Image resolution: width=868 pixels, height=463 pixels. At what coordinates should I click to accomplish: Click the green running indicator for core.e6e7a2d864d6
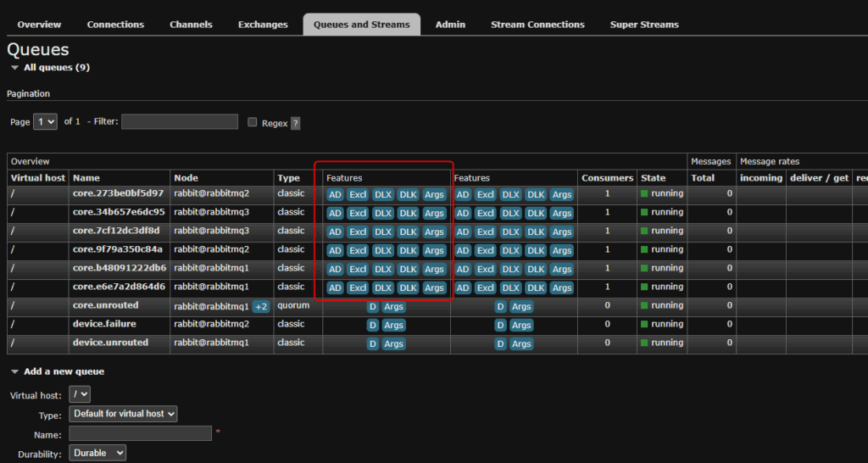[645, 287]
